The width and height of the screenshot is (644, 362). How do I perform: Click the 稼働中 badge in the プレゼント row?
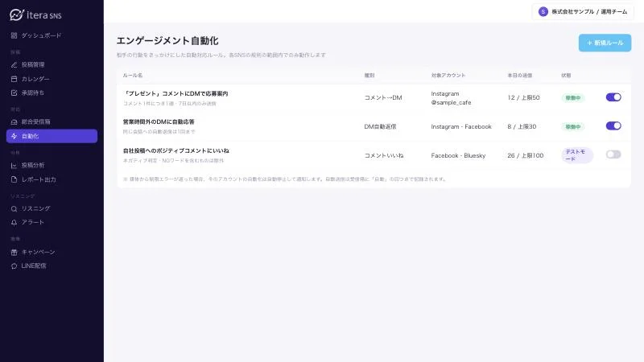click(x=573, y=97)
